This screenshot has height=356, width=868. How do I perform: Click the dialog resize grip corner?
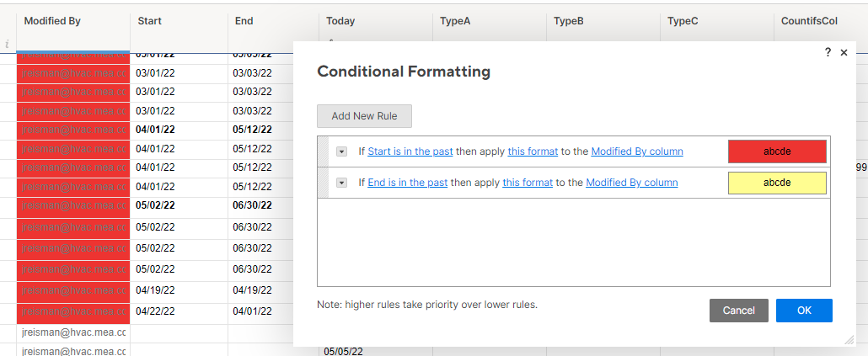(849, 339)
